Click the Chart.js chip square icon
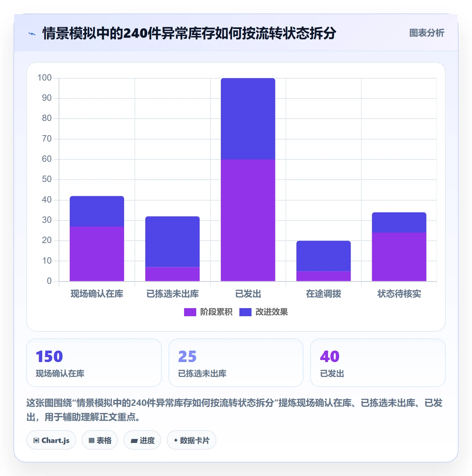472x476 pixels. click(36, 440)
